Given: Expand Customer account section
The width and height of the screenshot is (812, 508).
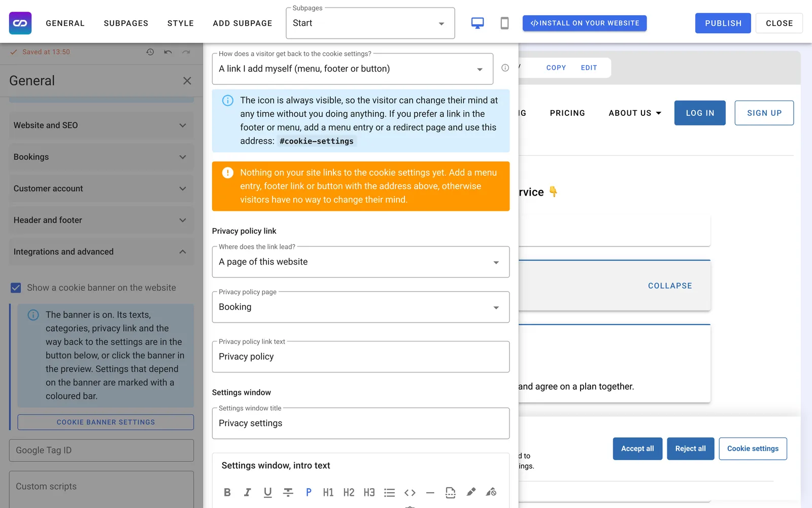Looking at the screenshot, I should [x=101, y=188].
